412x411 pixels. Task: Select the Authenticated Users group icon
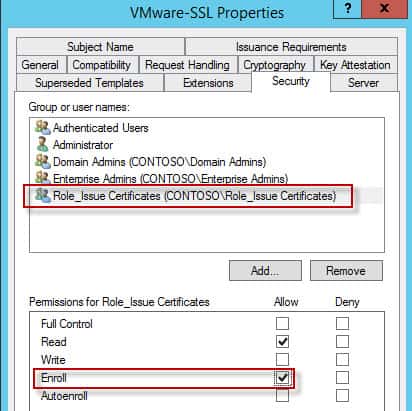[43, 128]
